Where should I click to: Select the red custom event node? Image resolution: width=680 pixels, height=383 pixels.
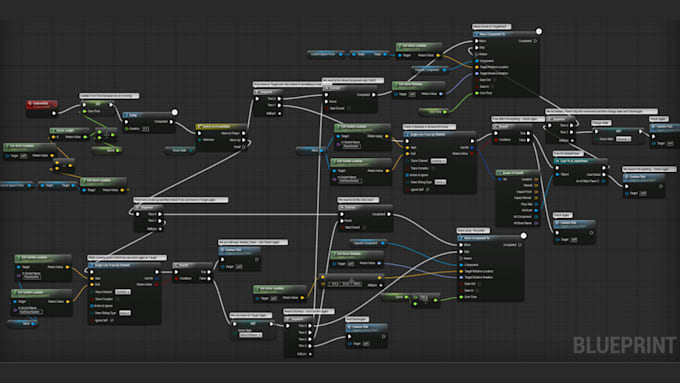coord(42,108)
